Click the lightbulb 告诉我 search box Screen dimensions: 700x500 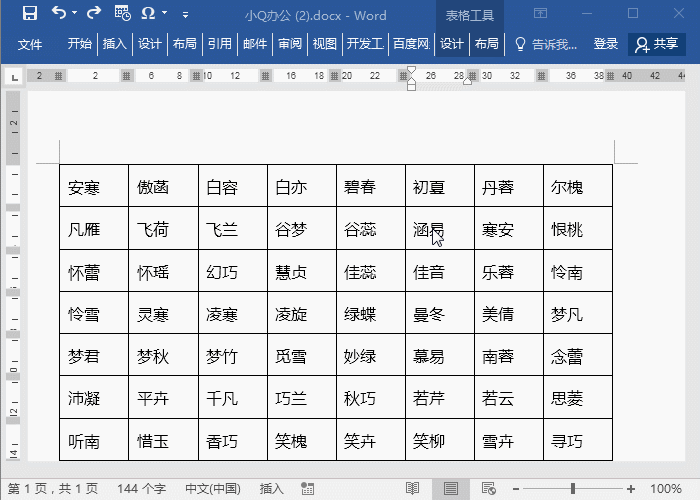point(546,44)
